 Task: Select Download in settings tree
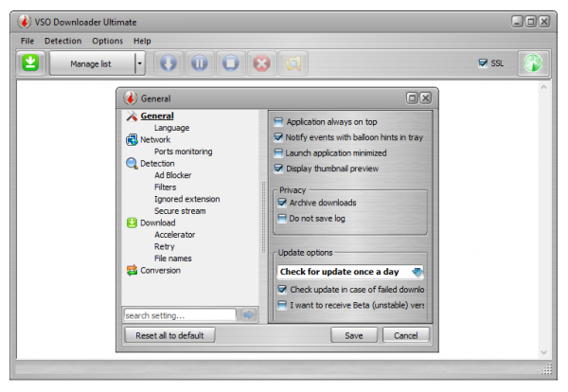tap(158, 223)
